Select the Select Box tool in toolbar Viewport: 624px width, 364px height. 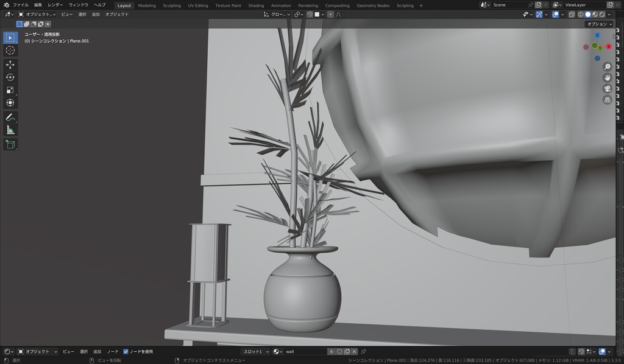pos(10,38)
